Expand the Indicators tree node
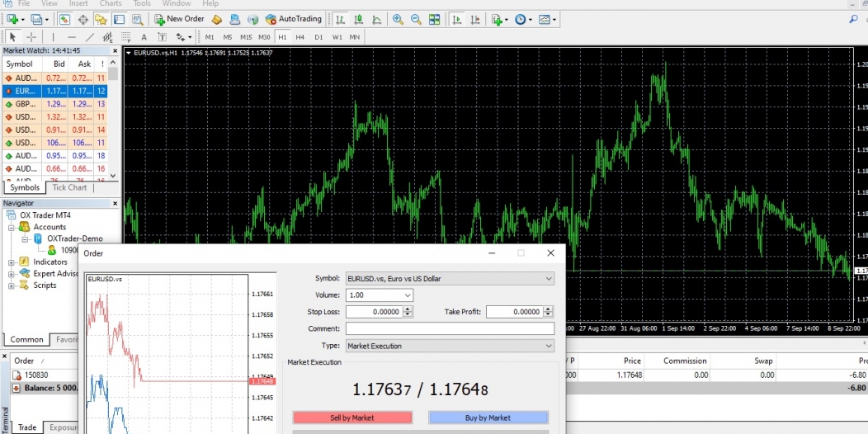The image size is (868, 434). [x=11, y=262]
